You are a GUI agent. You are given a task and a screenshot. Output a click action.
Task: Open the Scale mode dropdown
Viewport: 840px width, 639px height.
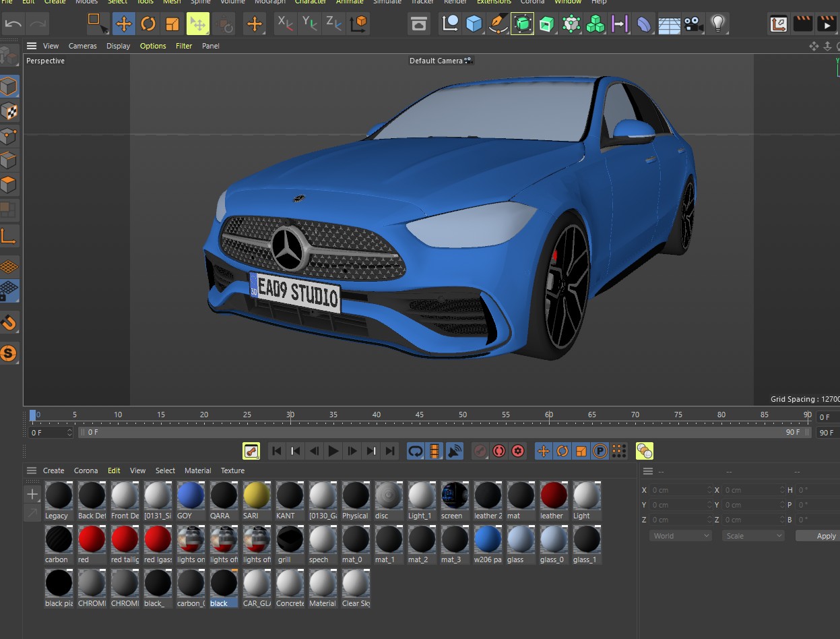(x=753, y=536)
